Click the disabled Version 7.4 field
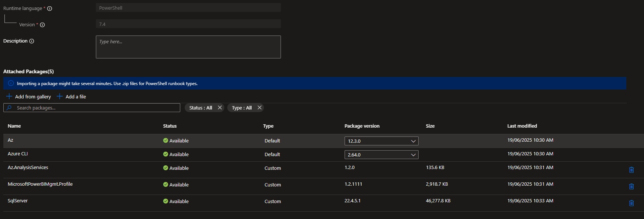Image resolution: width=644 pixels, height=219 pixels. [188, 24]
